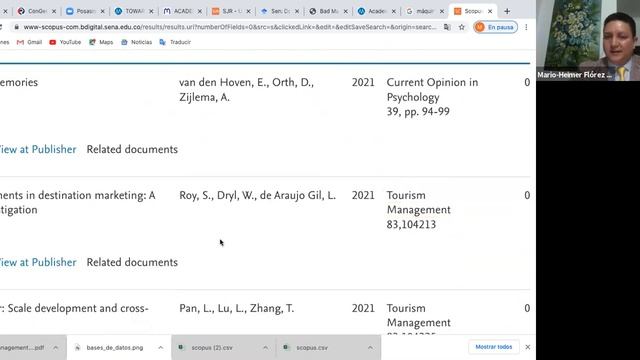Viewport: 640px width, 360px height.
Task: Open Tourism Management source of Roy article
Action: pyautogui.click(x=418, y=202)
